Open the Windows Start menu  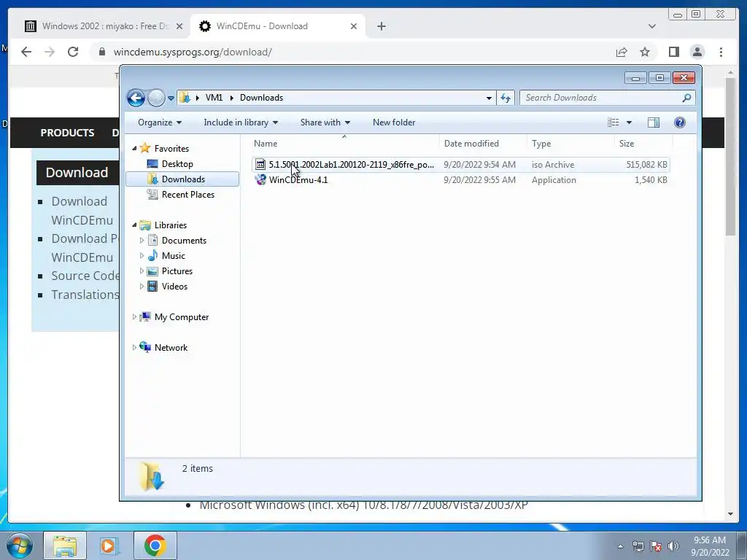point(20,545)
